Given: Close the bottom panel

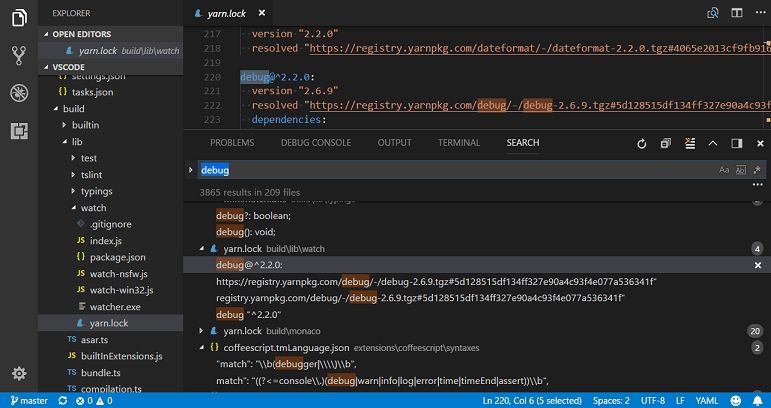Looking at the screenshot, I should 760,144.
